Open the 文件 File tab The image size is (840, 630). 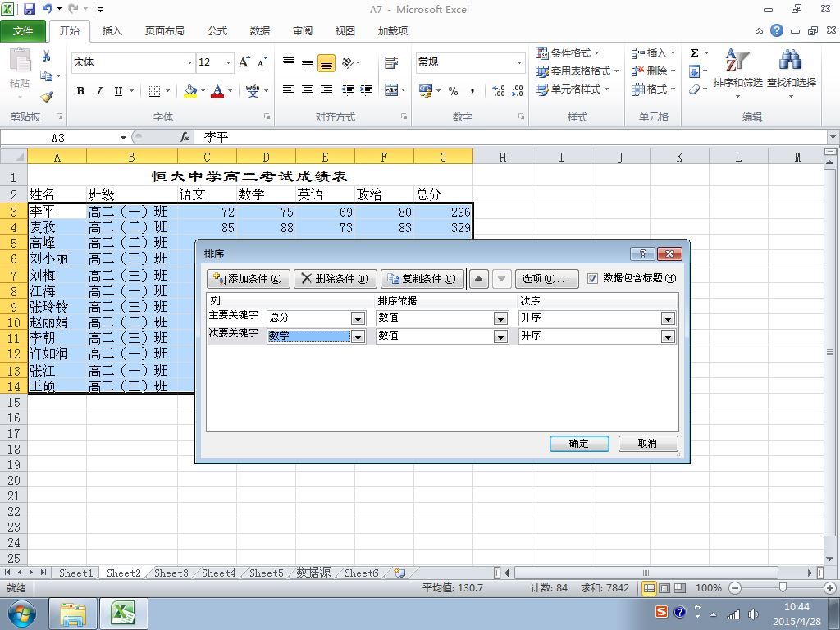point(23,31)
